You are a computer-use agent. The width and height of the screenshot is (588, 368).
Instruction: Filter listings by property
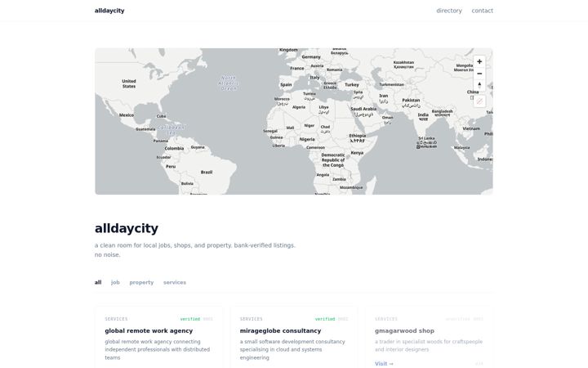pyautogui.click(x=141, y=282)
